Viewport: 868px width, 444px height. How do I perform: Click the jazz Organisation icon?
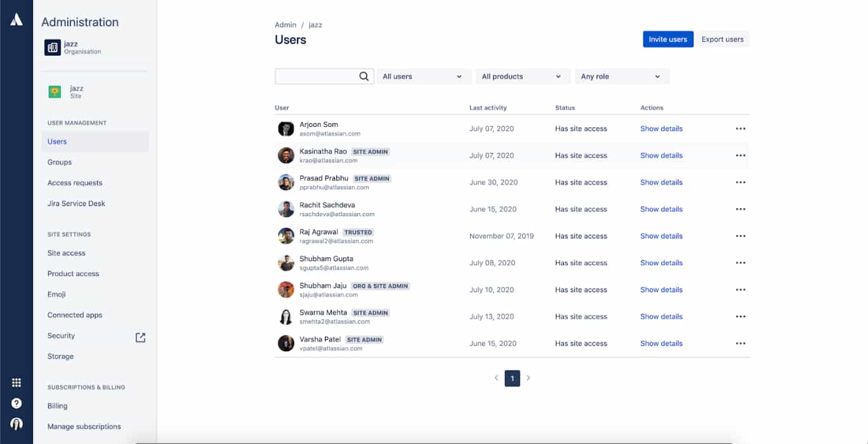[52, 47]
